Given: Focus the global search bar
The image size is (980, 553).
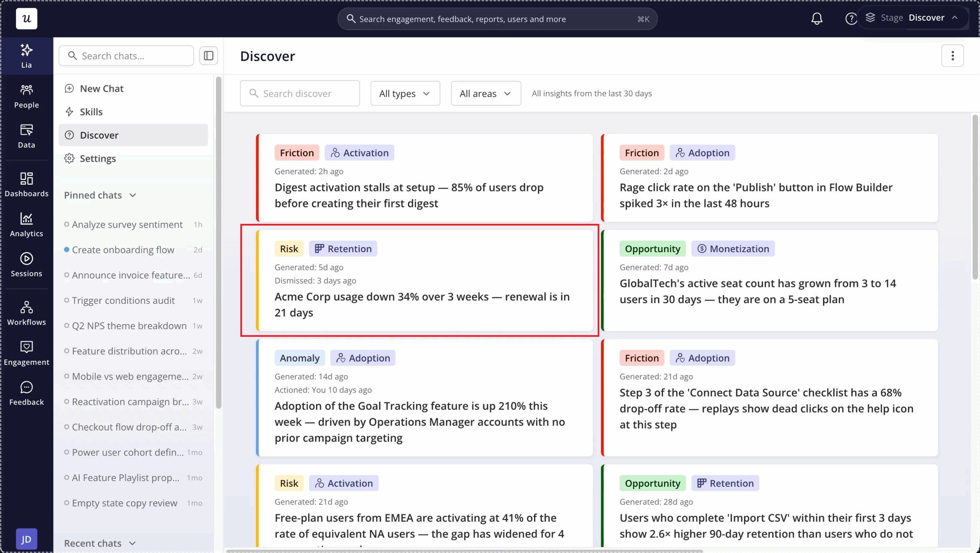Looking at the screenshot, I should pos(497,19).
